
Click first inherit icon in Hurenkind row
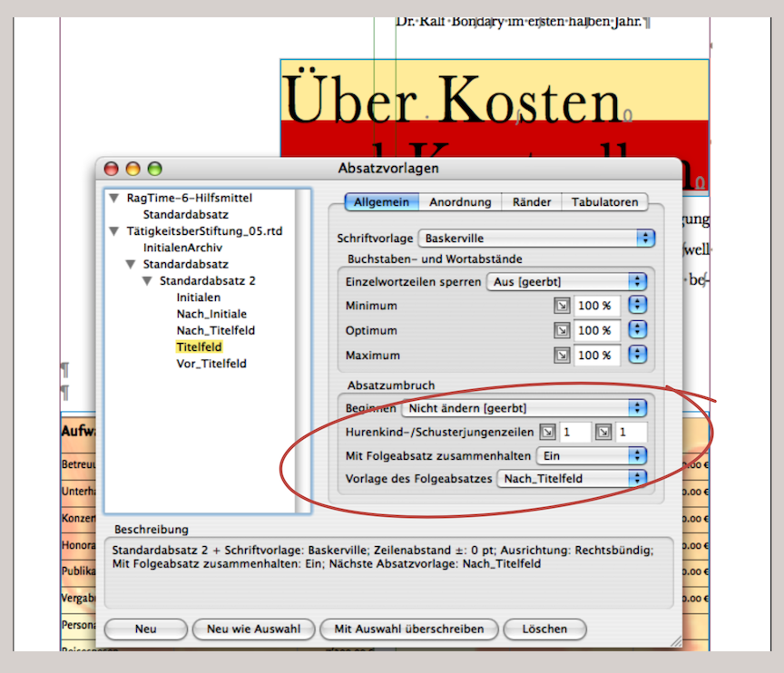[547, 433]
